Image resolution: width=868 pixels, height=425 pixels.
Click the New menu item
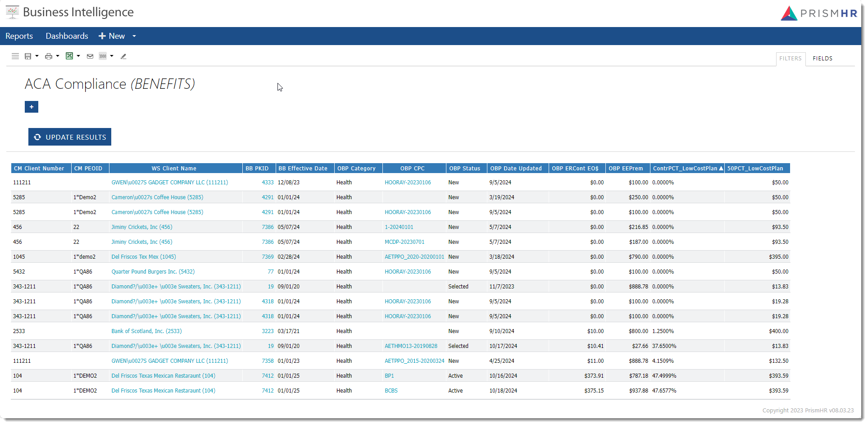112,36
